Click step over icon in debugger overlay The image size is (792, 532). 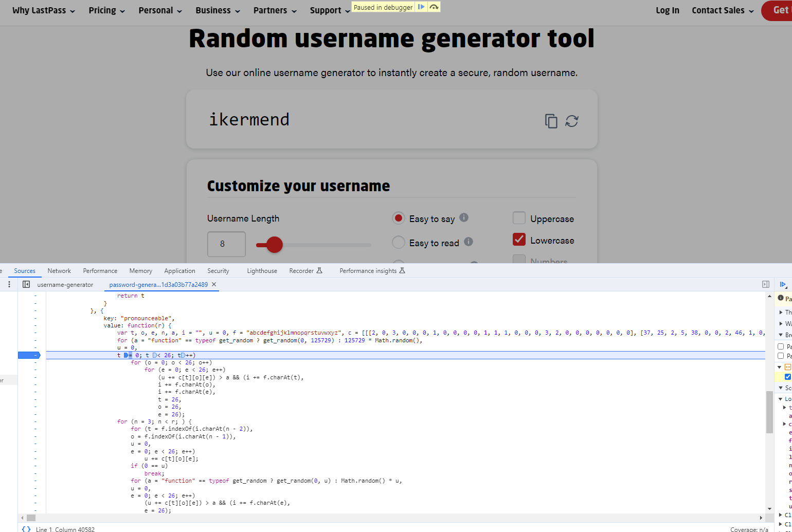point(434,7)
